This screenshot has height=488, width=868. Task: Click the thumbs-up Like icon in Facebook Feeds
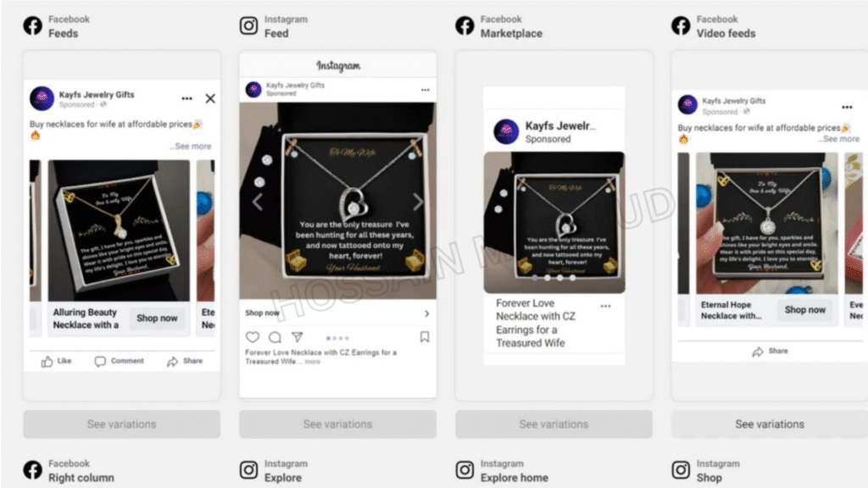[47, 361]
